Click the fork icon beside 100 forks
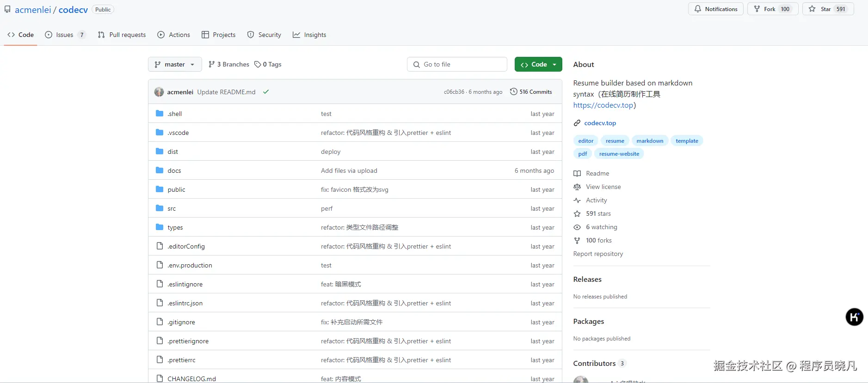 tap(577, 241)
